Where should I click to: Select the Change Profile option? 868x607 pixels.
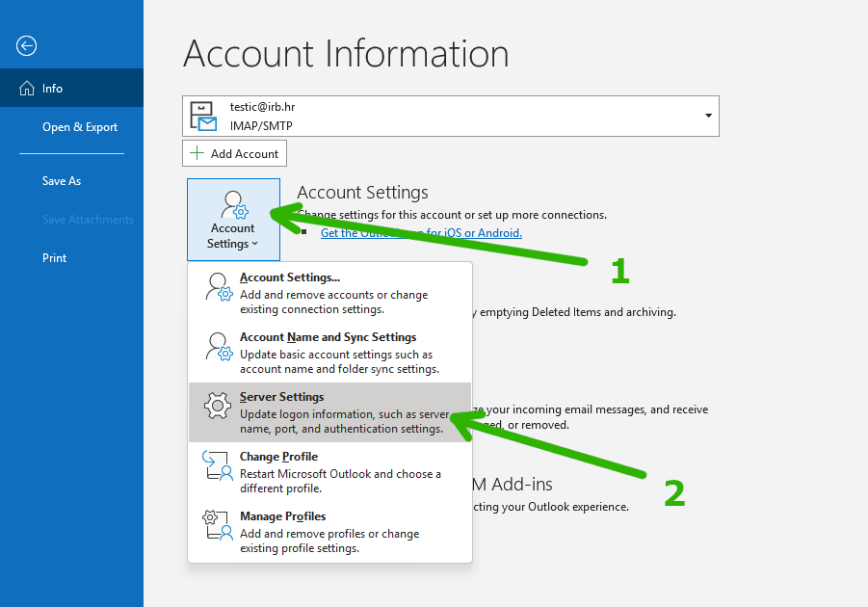click(x=329, y=472)
